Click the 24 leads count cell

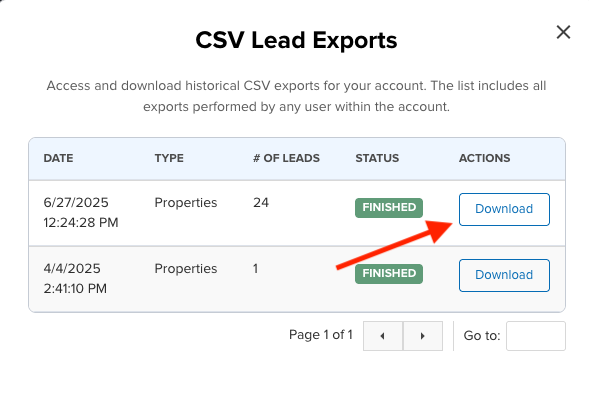[261, 203]
